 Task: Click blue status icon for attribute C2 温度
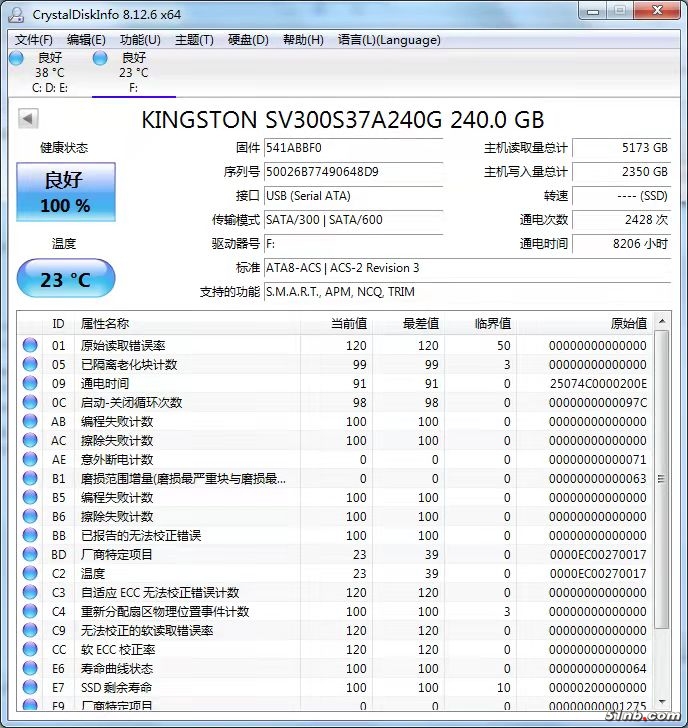30,574
